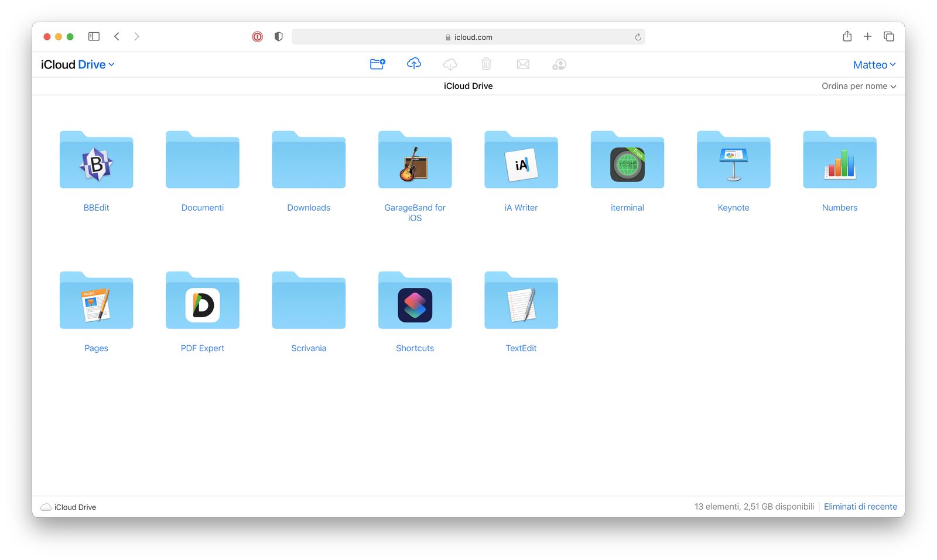Click the trash delete icon
Screen dimensions: 937x560
coord(487,64)
